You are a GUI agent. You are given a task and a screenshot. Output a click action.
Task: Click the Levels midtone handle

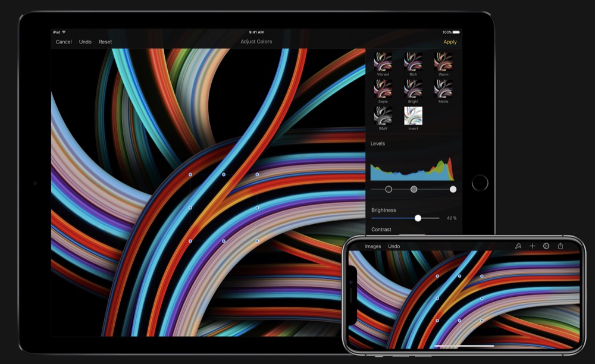point(414,189)
